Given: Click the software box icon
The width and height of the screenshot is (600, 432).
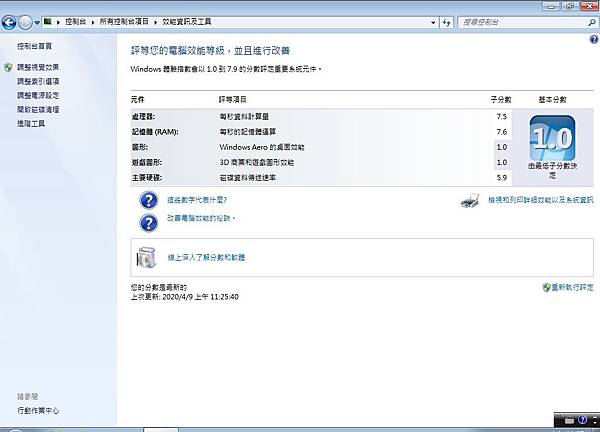Looking at the screenshot, I should click(x=147, y=257).
